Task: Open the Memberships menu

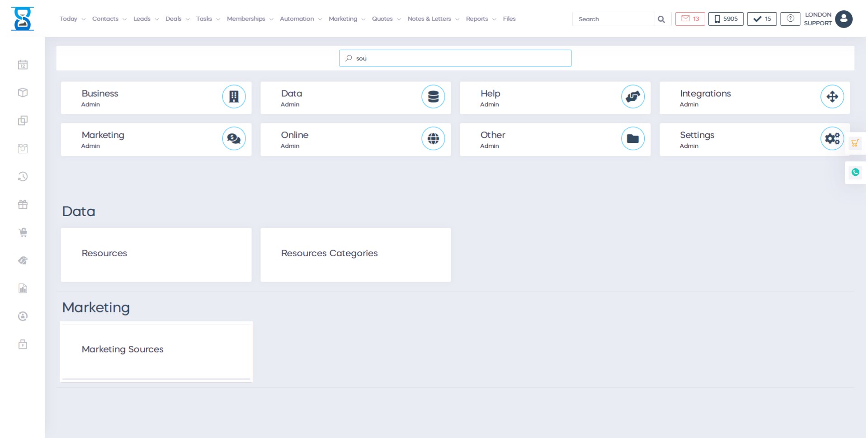Action: [250, 19]
